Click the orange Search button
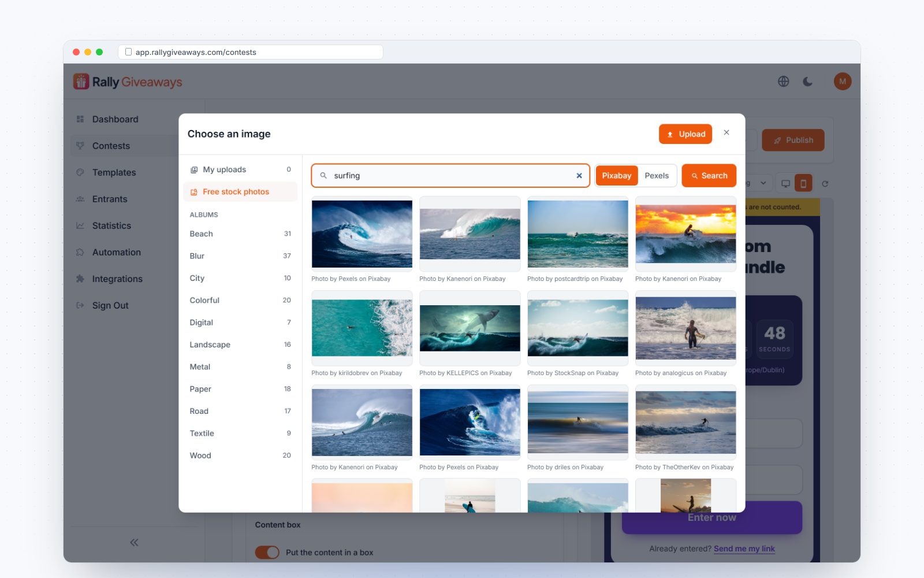924x578 pixels. [709, 176]
